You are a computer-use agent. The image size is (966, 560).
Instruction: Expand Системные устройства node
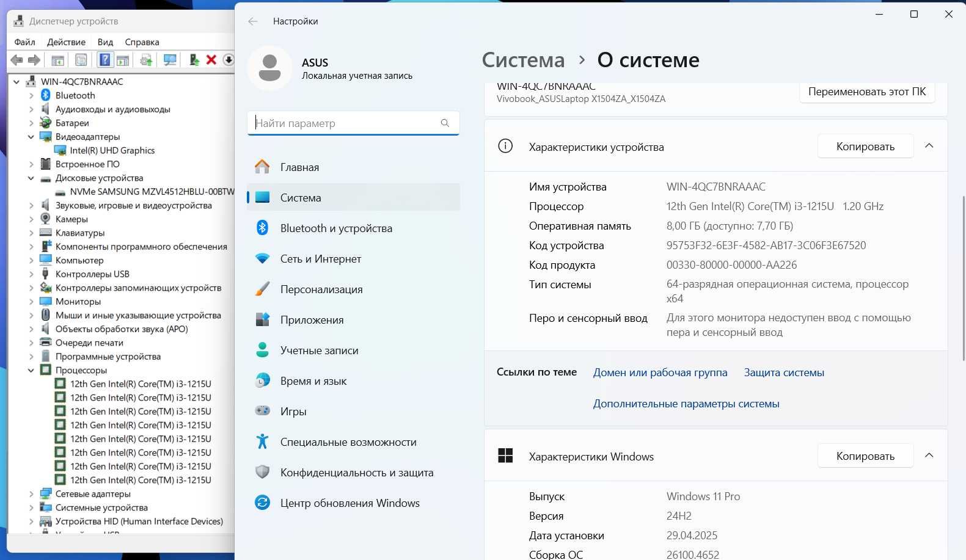(x=31, y=507)
